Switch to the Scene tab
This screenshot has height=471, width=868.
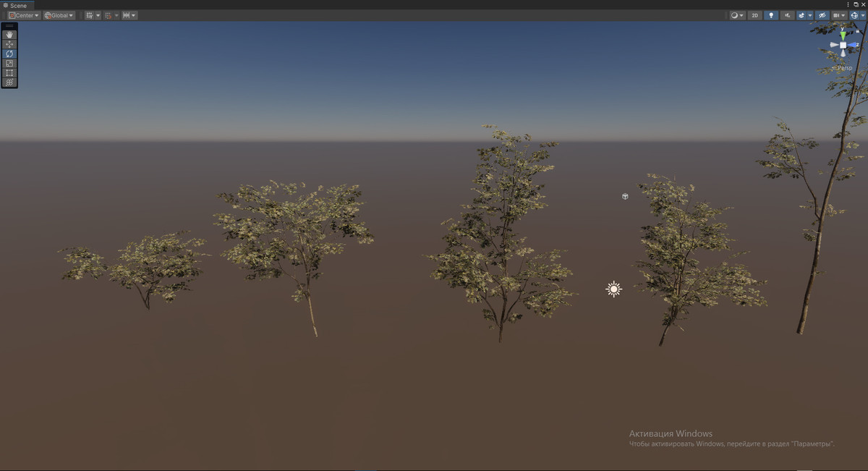coord(18,4)
